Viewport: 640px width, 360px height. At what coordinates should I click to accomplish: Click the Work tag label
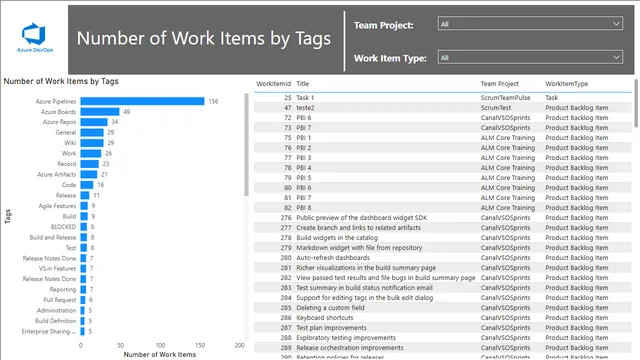coord(69,153)
